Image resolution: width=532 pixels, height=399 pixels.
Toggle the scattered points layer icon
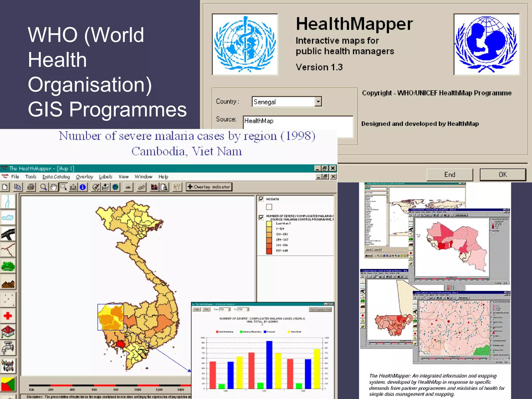8,299
